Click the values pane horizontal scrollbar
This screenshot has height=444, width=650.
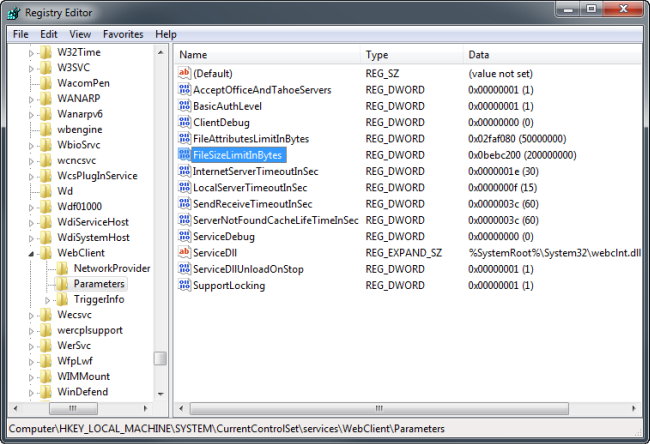pyautogui.click(x=400, y=408)
